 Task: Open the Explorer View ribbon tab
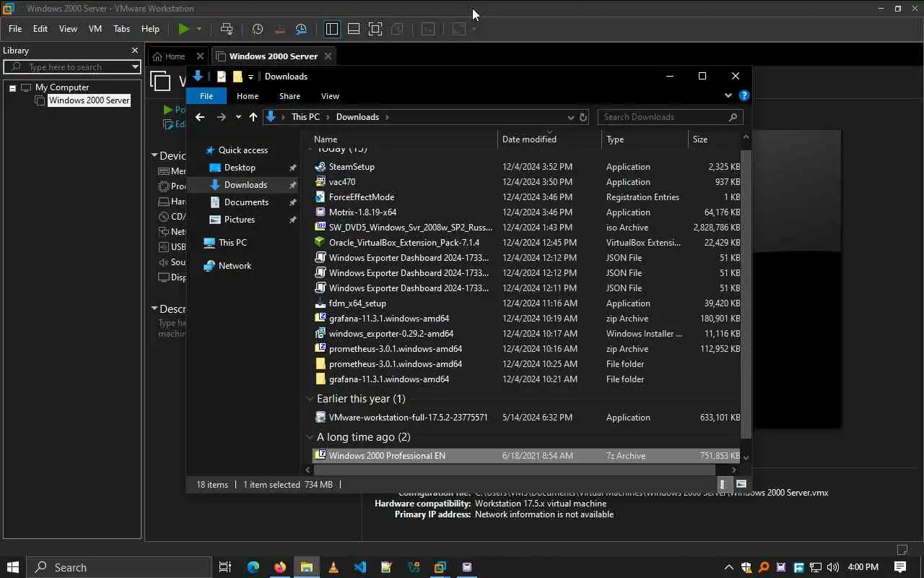click(330, 96)
